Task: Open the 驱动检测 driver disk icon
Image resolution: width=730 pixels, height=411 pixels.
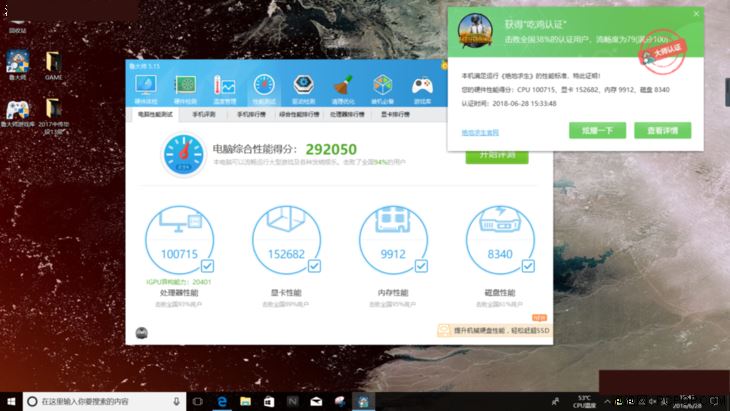Action: pyautogui.click(x=304, y=88)
